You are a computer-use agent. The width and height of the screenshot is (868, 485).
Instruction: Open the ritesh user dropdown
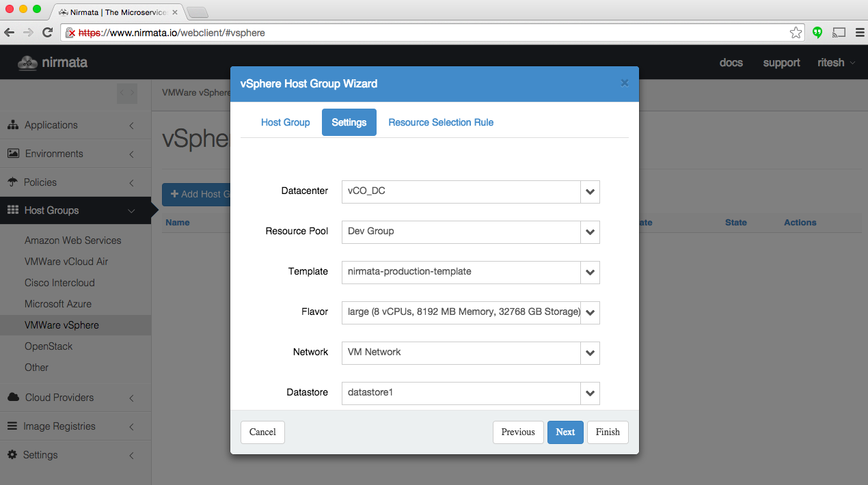click(836, 63)
